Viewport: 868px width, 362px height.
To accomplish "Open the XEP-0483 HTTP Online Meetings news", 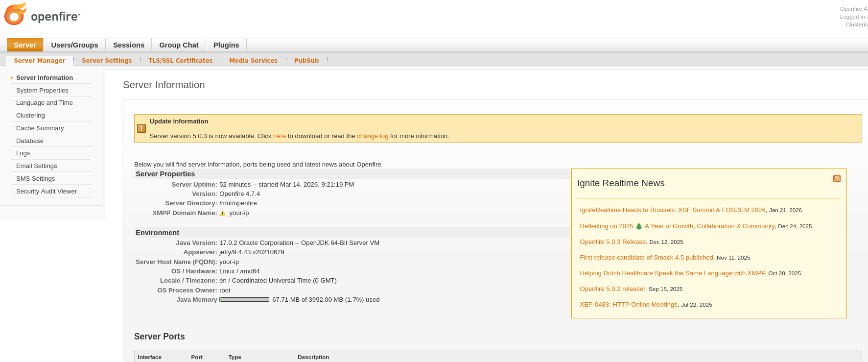I will pyautogui.click(x=629, y=305).
